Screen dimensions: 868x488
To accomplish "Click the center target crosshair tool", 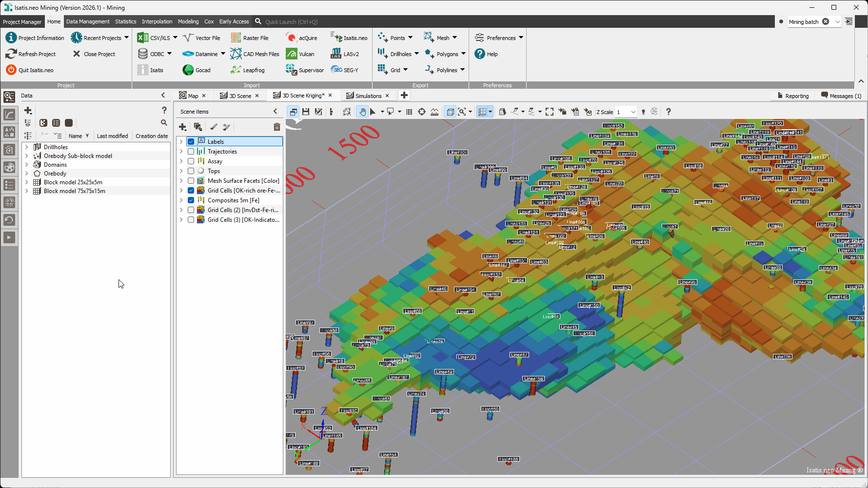I will coord(422,112).
